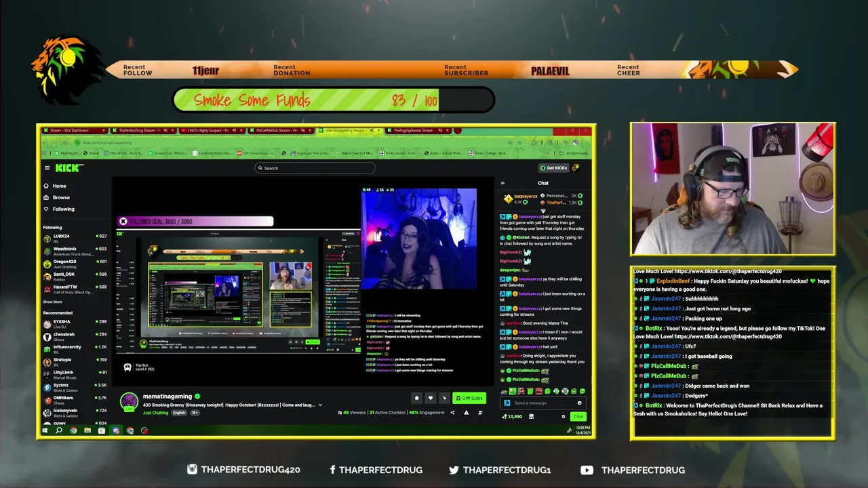
Task: Click the KICK logo
Action: [68, 168]
